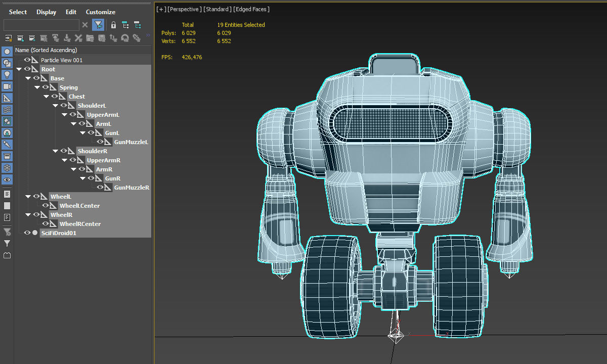Select the GunMuzzleL tree item
607x364 pixels.
(x=131, y=142)
